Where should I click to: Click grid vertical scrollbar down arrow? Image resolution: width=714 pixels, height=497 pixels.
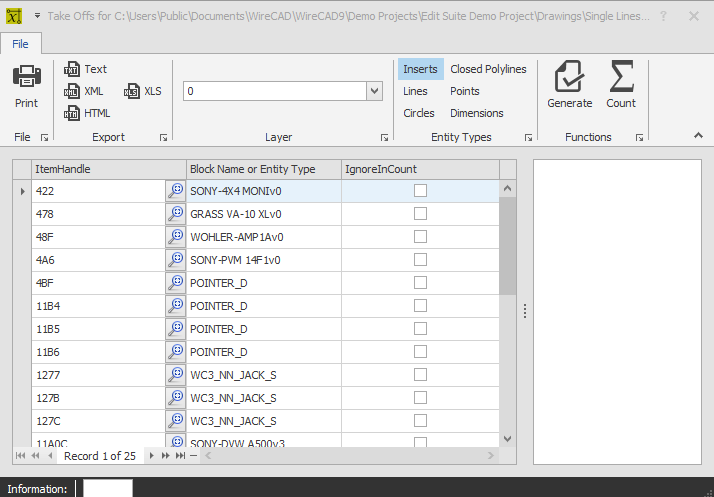(508, 439)
